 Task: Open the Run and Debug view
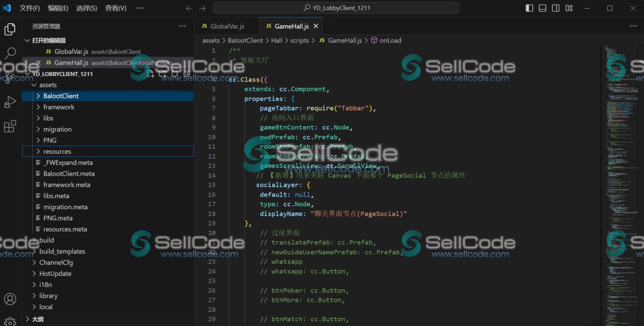(x=10, y=101)
